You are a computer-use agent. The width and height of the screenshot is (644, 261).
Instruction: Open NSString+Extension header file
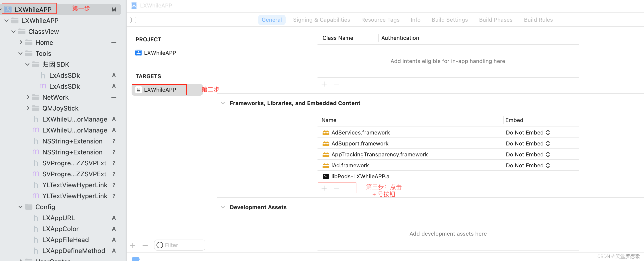(72, 141)
